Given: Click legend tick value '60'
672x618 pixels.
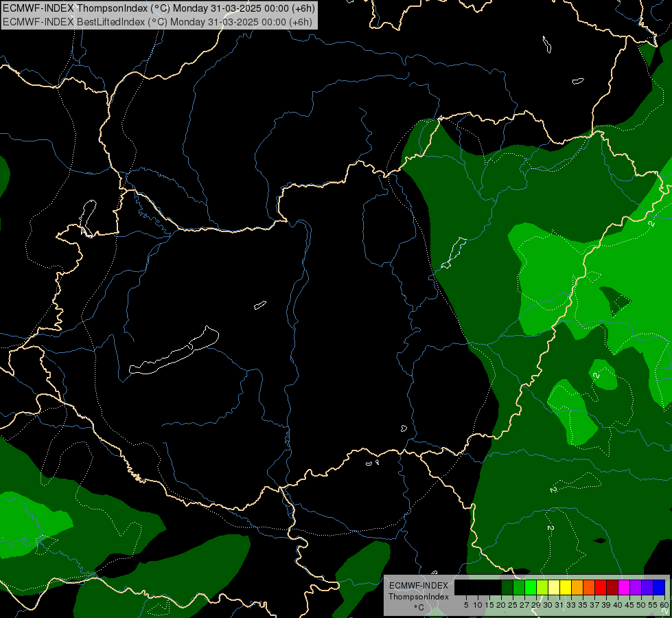Looking at the screenshot, I should 664,605.
